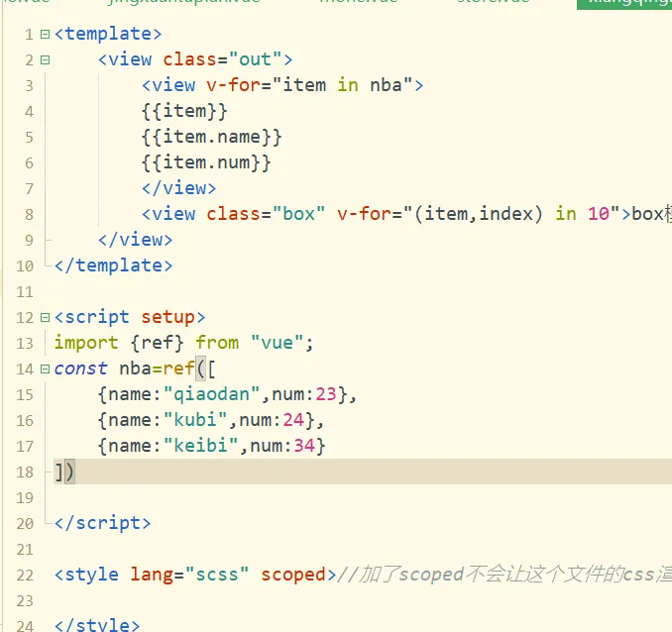Click the closing </view> tag on line 9
Viewport: 672px width, 632px height.
135,240
